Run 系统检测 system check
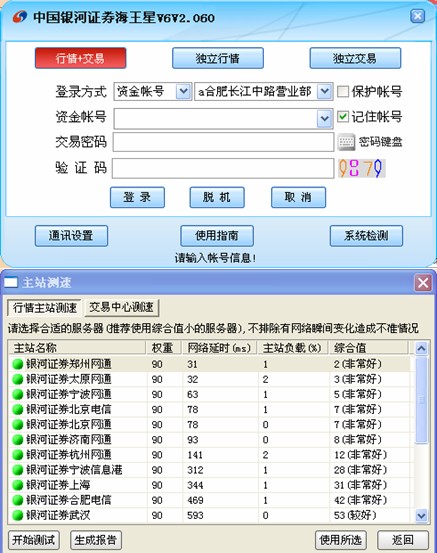 click(366, 236)
